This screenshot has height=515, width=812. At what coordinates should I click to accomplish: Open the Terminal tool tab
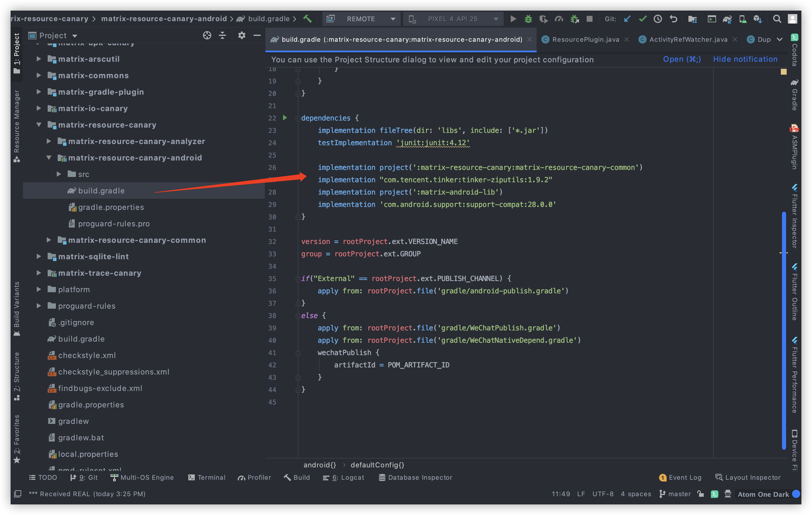(207, 477)
